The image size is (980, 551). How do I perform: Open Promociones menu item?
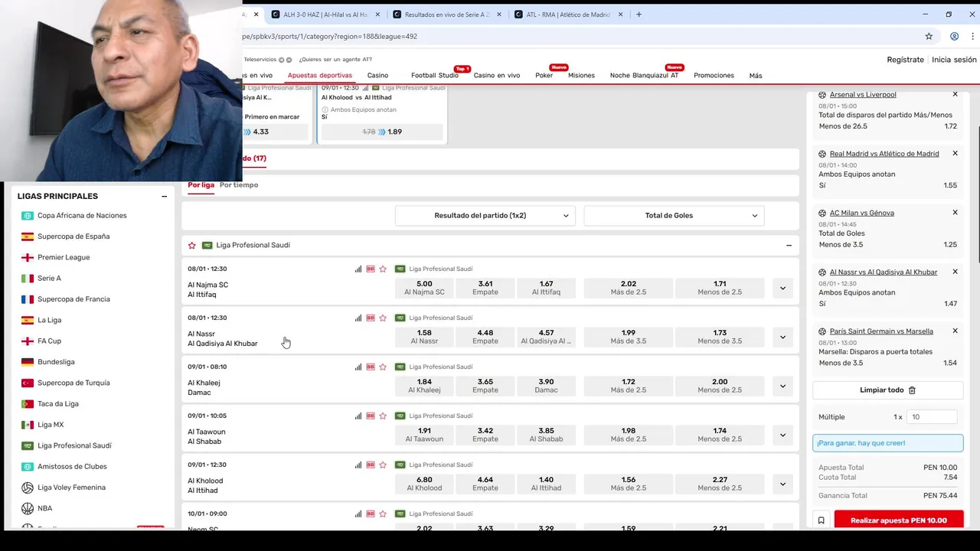click(x=714, y=76)
